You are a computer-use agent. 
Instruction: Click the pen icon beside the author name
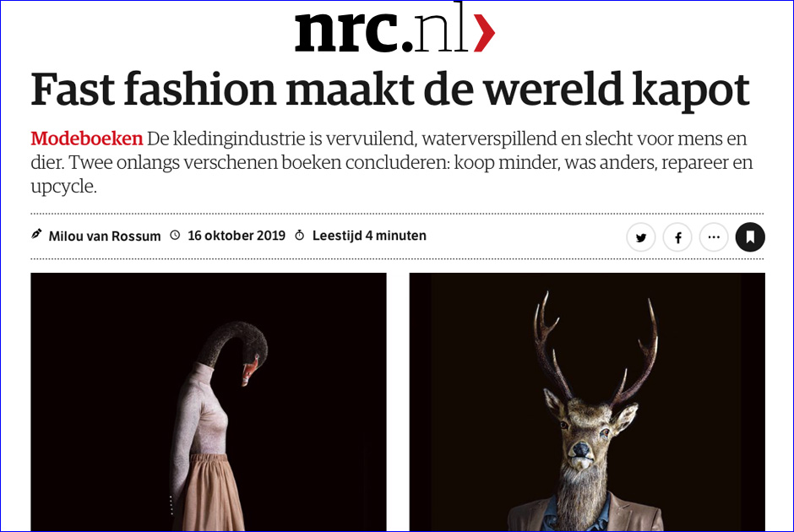(x=36, y=235)
